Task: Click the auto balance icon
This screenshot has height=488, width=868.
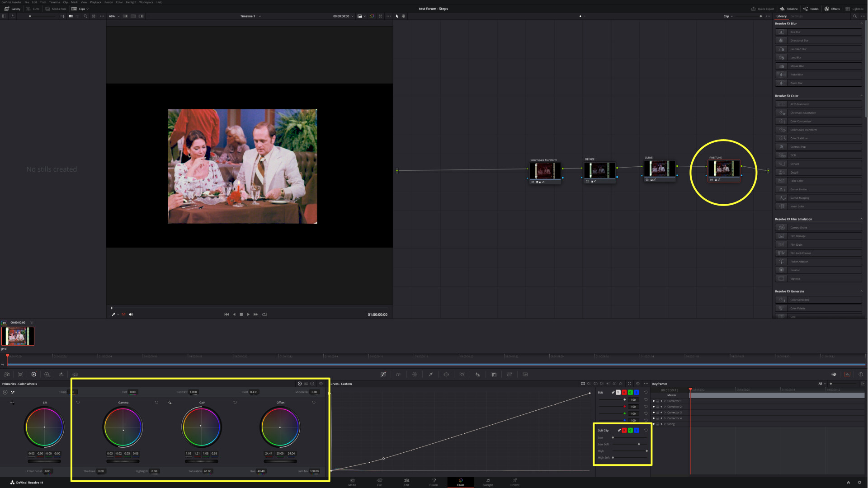Action: pyautogui.click(x=5, y=392)
